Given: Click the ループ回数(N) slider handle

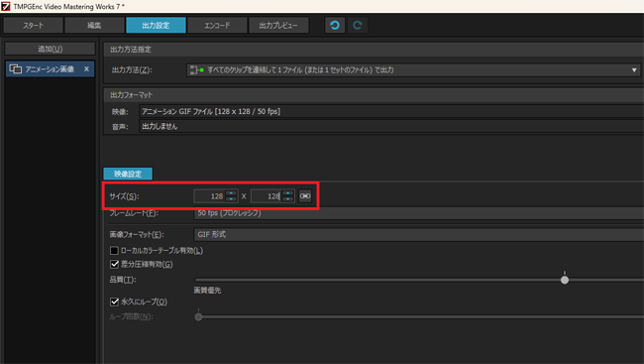Looking at the screenshot, I should pyautogui.click(x=198, y=317).
